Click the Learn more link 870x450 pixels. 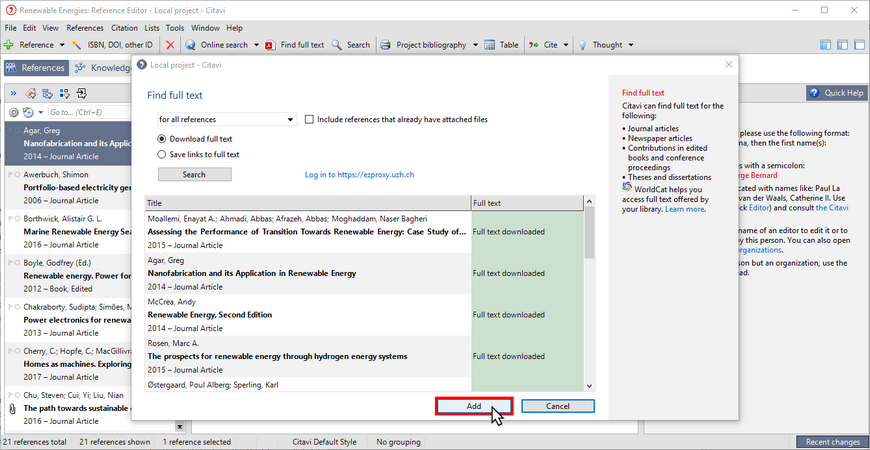[x=685, y=209]
